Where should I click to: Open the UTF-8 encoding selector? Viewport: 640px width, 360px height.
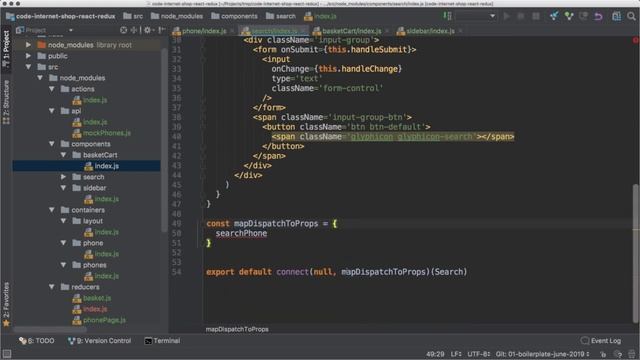[478, 354]
